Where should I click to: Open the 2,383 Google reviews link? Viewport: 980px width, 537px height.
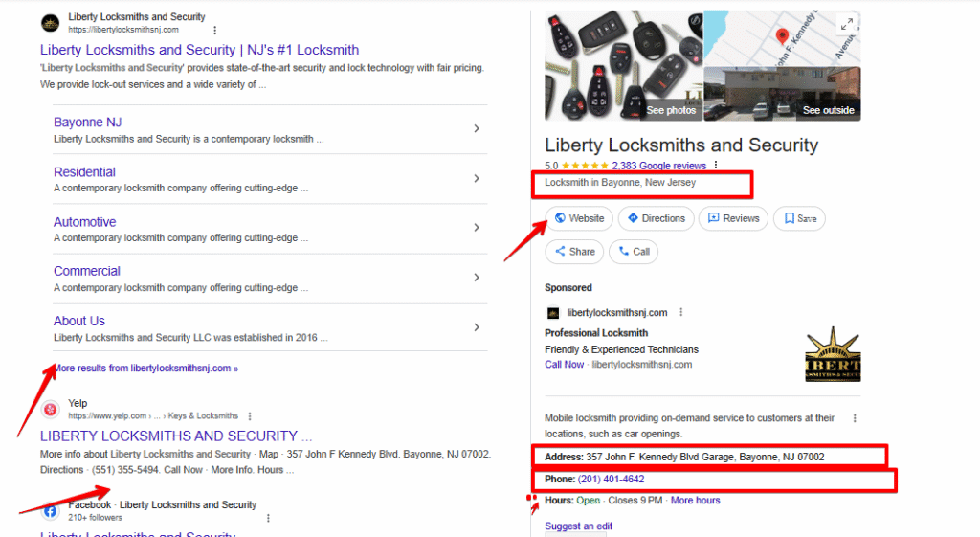coord(658,166)
